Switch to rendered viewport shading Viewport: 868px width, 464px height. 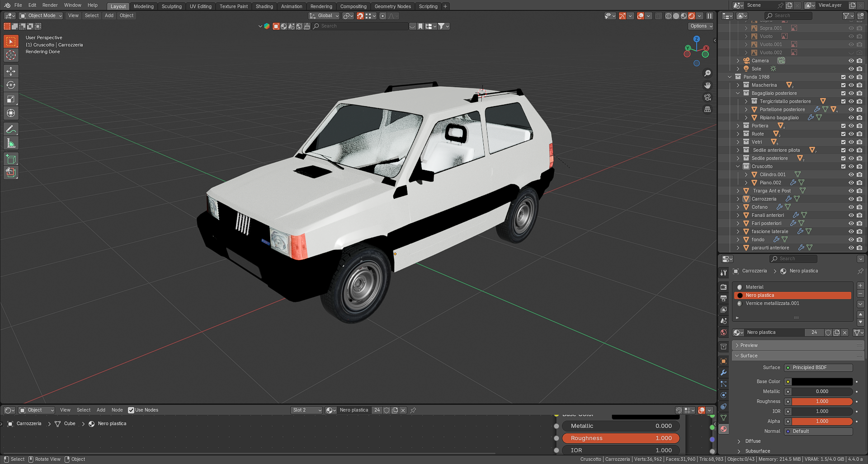click(x=692, y=16)
